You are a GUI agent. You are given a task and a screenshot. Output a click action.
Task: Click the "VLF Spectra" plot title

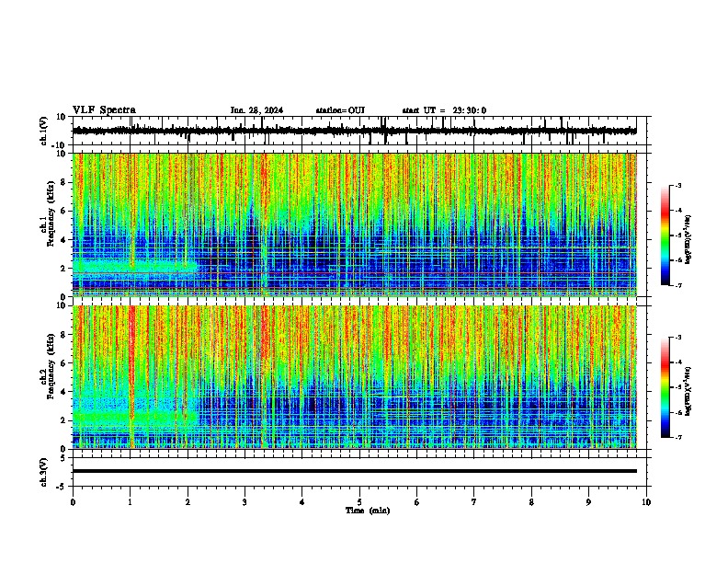click(x=104, y=110)
